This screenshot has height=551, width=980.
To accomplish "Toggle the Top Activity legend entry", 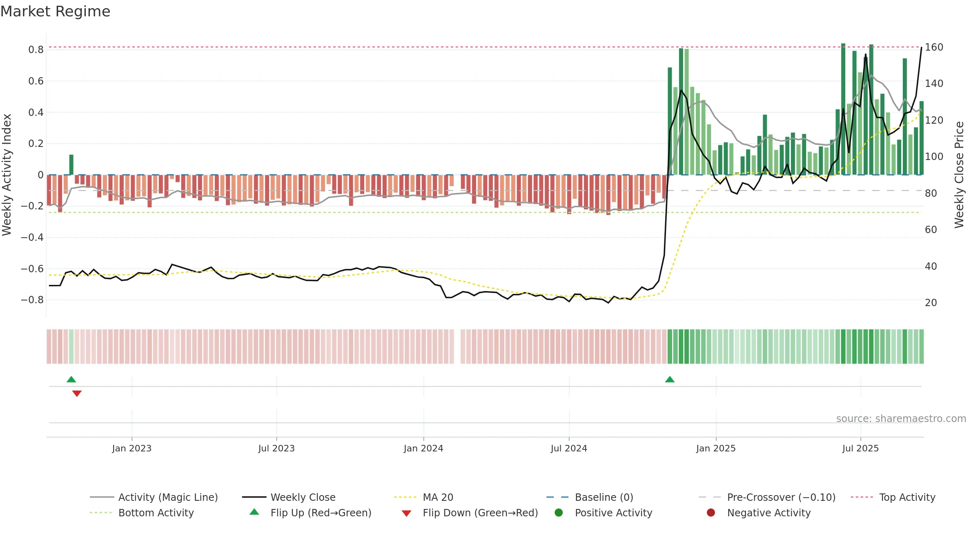I will tap(893, 497).
